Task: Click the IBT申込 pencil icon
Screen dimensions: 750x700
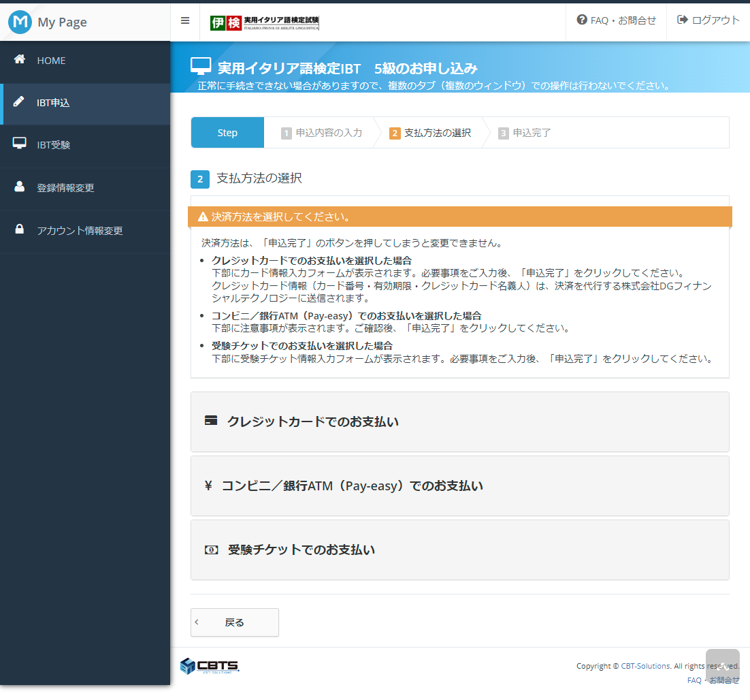Action: point(18,101)
